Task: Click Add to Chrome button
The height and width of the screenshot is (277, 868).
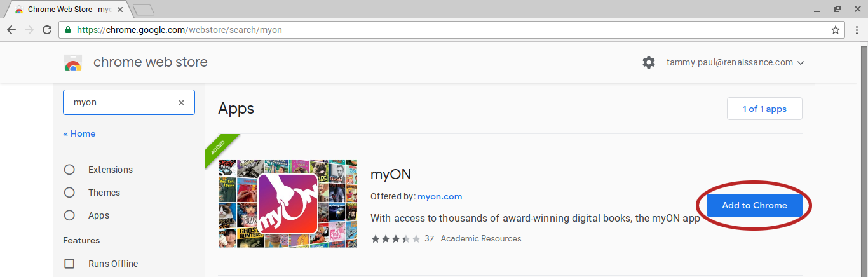Action: (754, 205)
